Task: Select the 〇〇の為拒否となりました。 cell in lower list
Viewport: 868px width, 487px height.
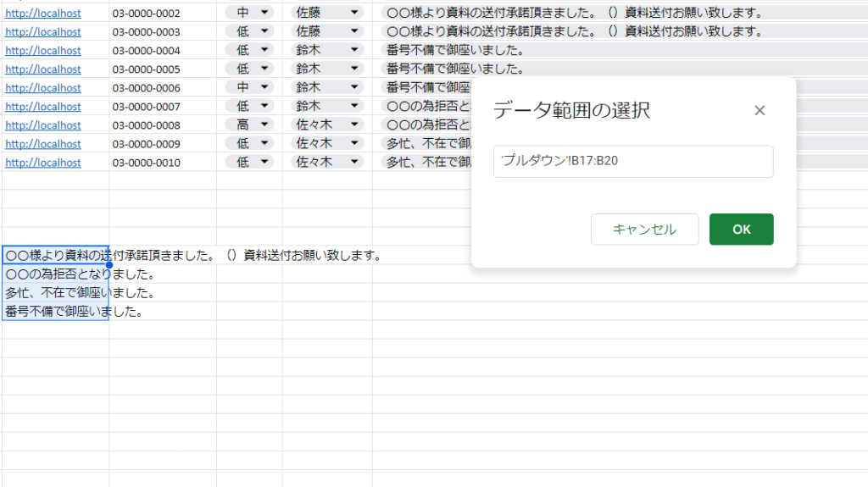Action: [x=55, y=274]
